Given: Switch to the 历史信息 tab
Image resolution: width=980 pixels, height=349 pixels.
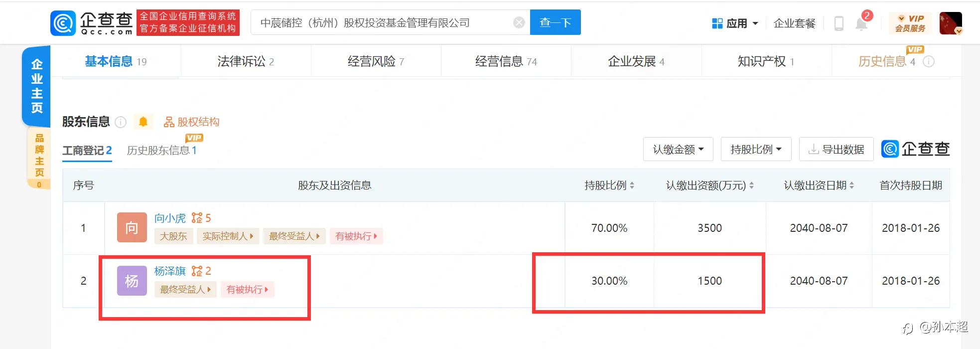Looking at the screenshot, I should tap(886, 61).
